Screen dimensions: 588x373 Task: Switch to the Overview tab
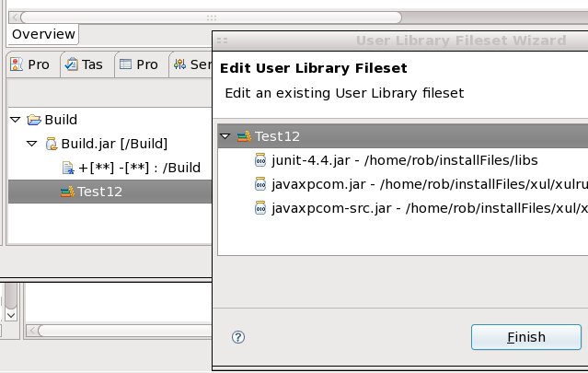43,34
